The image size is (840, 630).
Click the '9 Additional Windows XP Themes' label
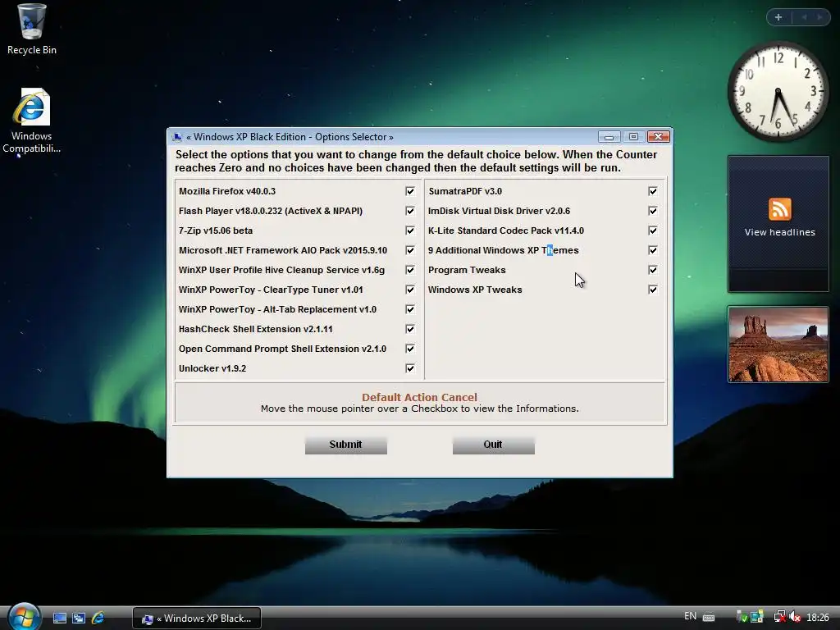coord(504,250)
